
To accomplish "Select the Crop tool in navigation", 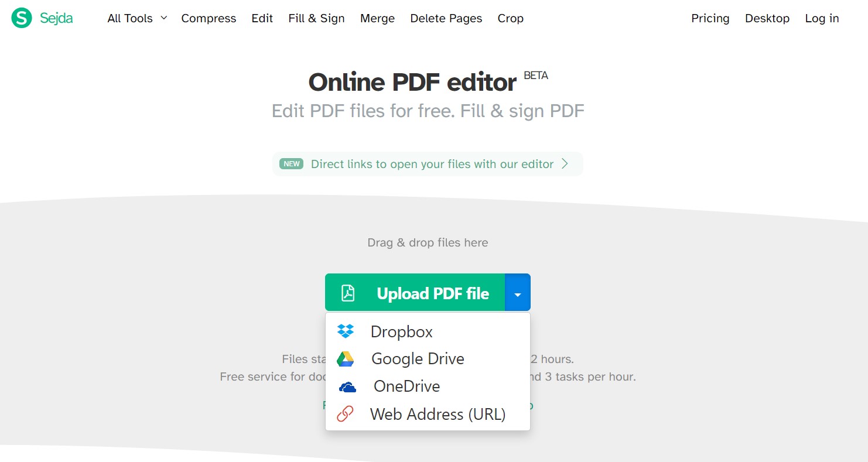I will [x=510, y=18].
